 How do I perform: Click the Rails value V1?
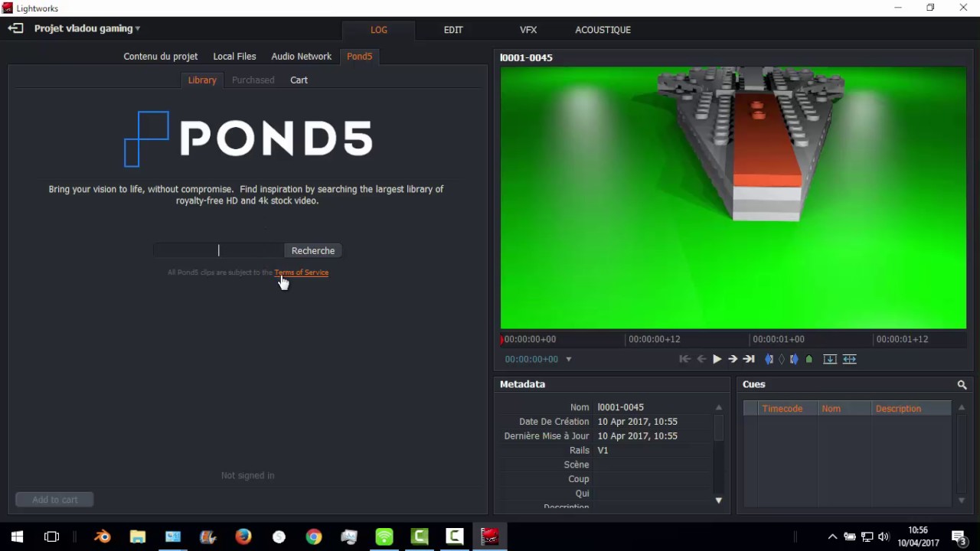(x=603, y=451)
